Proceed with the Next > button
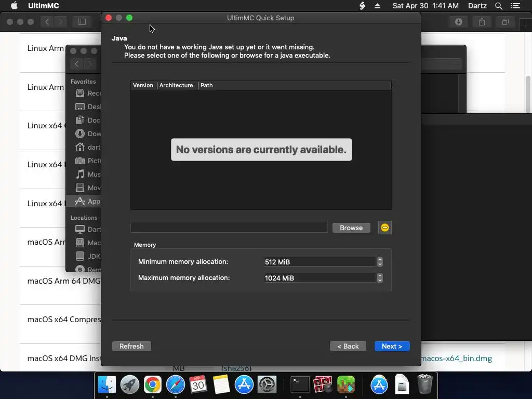Image resolution: width=532 pixels, height=399 pixels. tap(392, 346)
